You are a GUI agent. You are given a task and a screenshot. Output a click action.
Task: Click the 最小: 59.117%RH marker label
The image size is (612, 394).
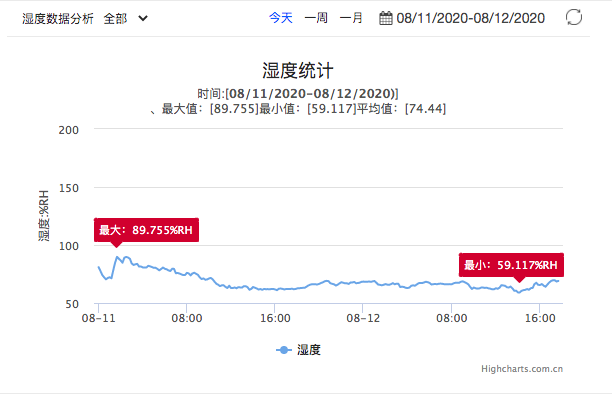tap(511, 265)
